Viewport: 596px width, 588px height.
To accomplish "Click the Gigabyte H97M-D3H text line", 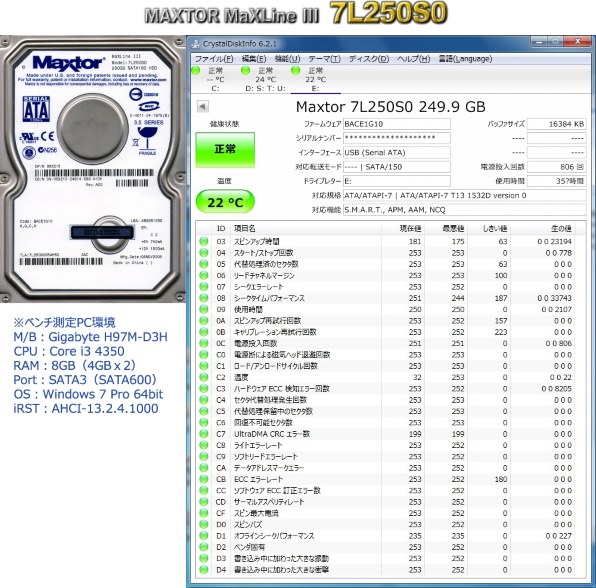I will tap(90, 337).
